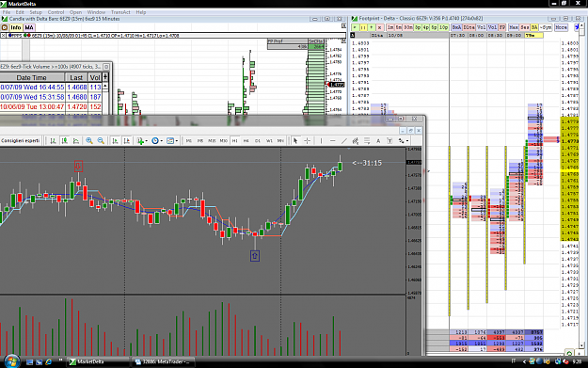588x368 pixels.
Task: Select the text A tool
Action: [x=378, y=140]
